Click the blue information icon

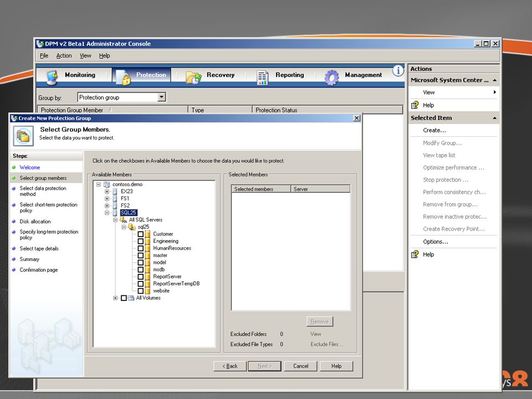(398, 70)
